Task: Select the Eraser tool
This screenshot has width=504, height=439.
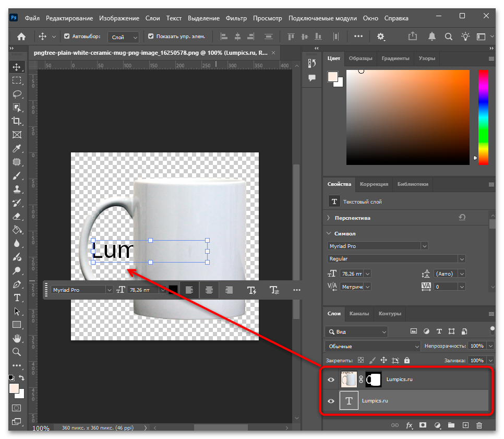Action: click(x=17, y=217)
